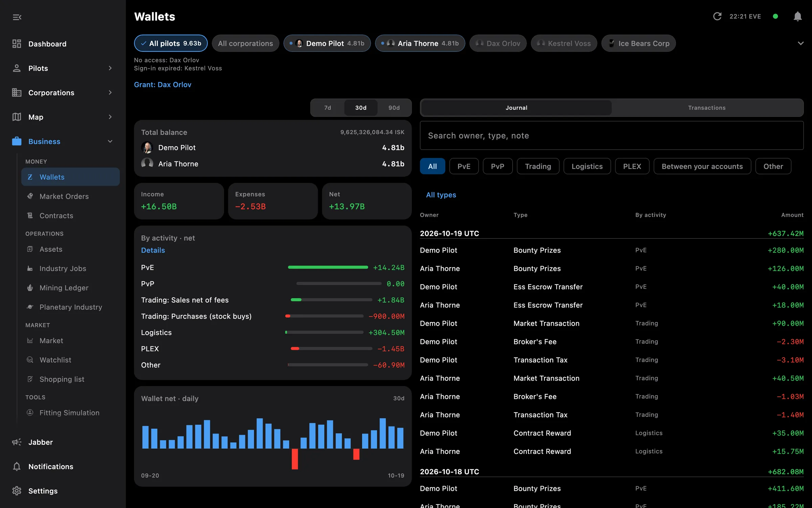Collapse the Business section chevron
Viewport: 812px width, 508px height.
(x=110, y=141)
